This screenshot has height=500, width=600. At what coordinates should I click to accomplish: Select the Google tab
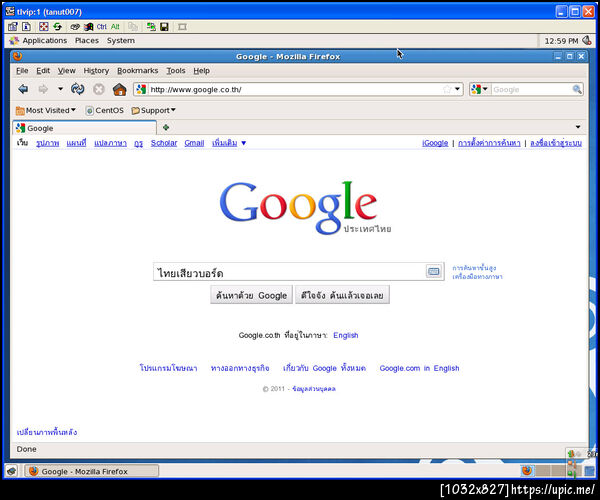tap(84, 128)
